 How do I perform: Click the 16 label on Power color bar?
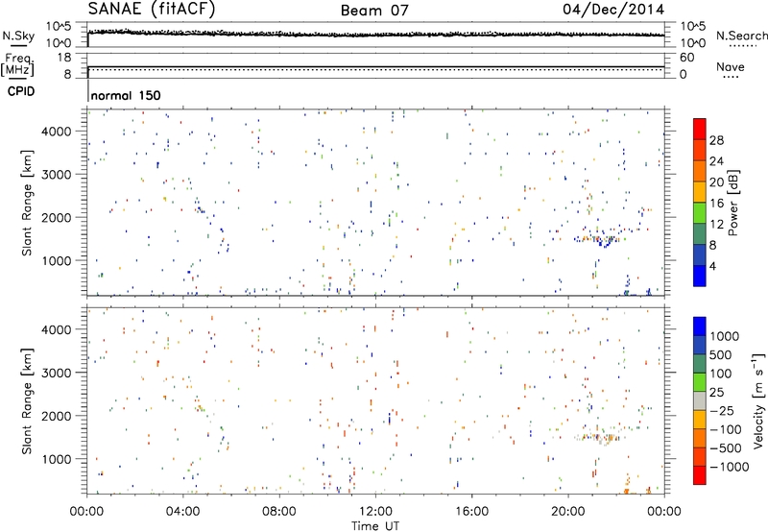click(716, 204)
